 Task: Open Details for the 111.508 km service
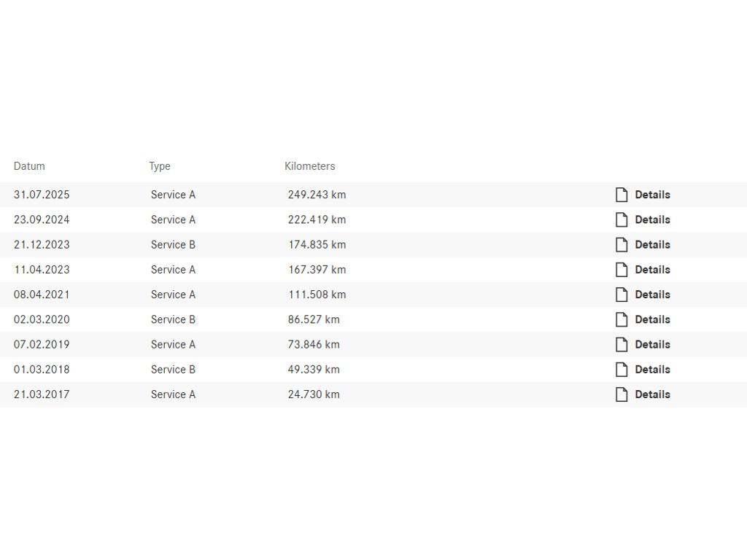[x=652, y=295]
